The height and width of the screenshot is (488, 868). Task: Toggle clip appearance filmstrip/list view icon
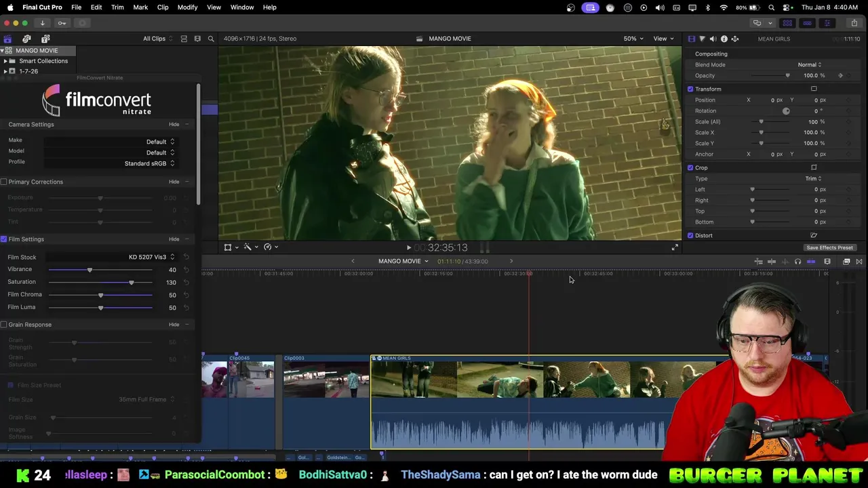point(184,39)
